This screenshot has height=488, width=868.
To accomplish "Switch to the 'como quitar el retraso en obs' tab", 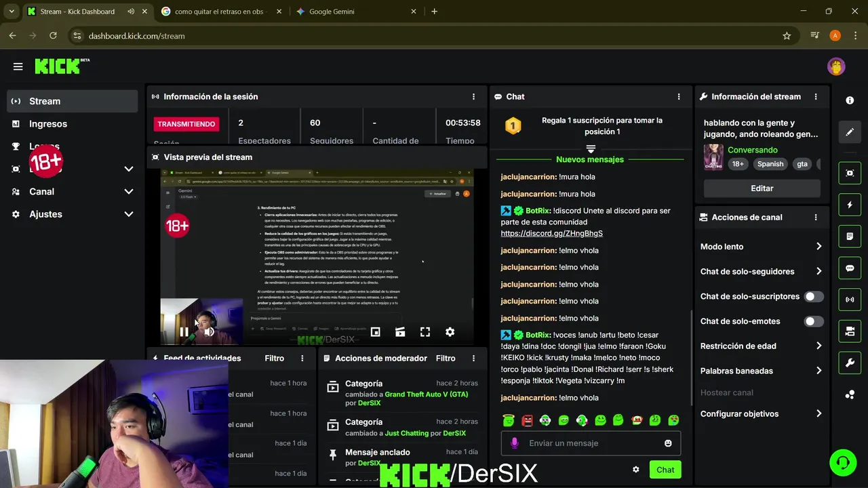I will pos(220,12).
